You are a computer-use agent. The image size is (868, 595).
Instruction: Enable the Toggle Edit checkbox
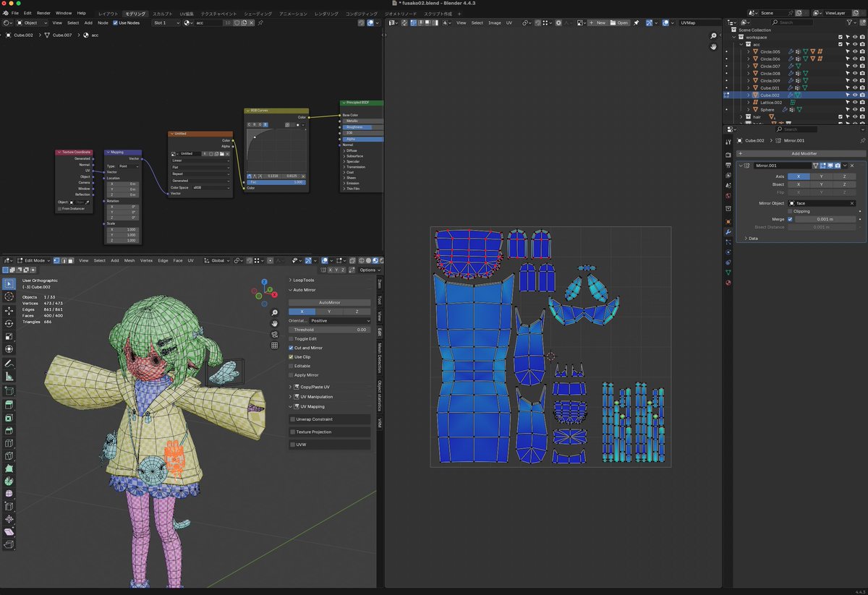(x=291, y=338)
